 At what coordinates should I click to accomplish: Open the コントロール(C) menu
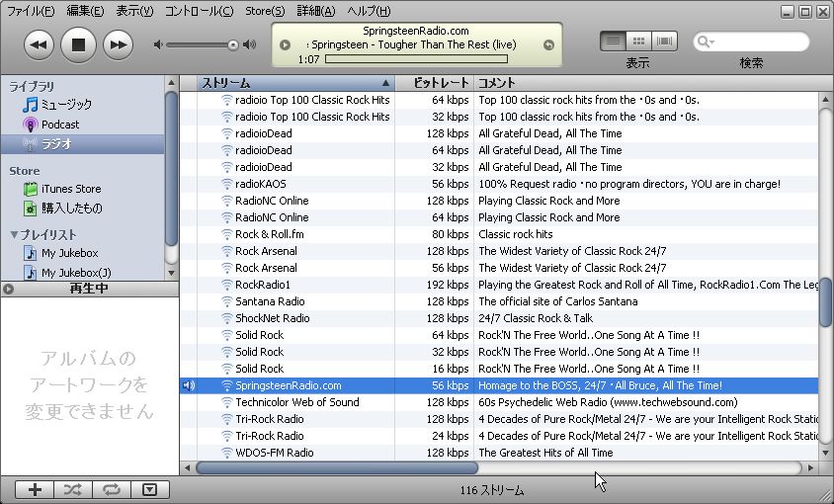pos(199,11)
